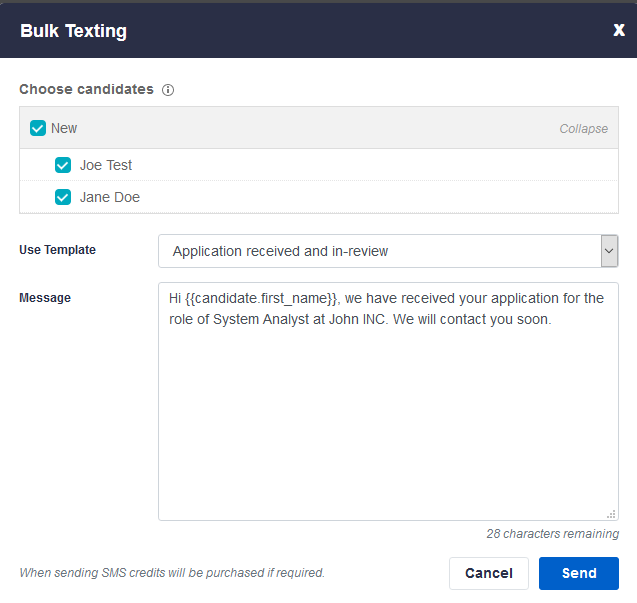Click the Bulk Texting dialog title
The height and width of the screenshot is (603, 637).
pyautogui.click(x=74, y=30)
